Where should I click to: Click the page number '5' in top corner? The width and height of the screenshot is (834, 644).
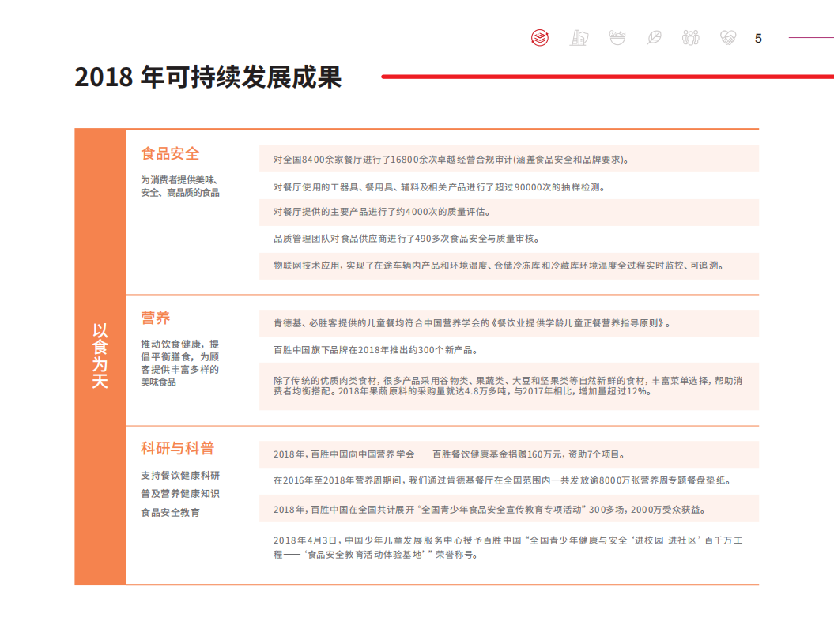(x=757, y=36)
